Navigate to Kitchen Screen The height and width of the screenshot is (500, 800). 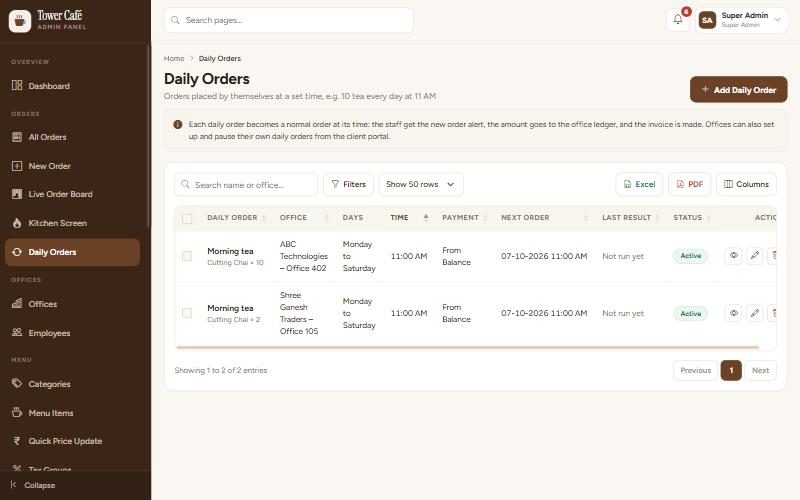pyautogui.click(x=72, y=223)
